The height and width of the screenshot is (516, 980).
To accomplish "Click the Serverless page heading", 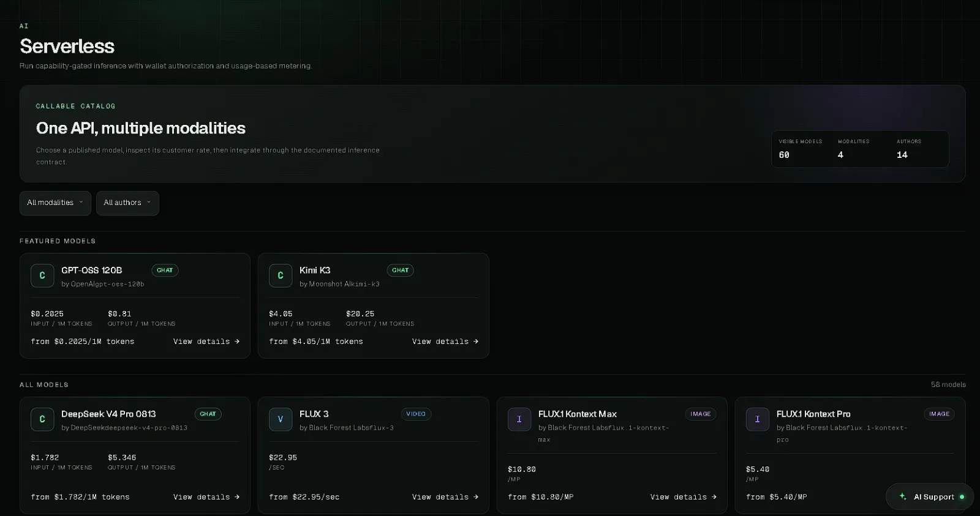I will [67, 46].
